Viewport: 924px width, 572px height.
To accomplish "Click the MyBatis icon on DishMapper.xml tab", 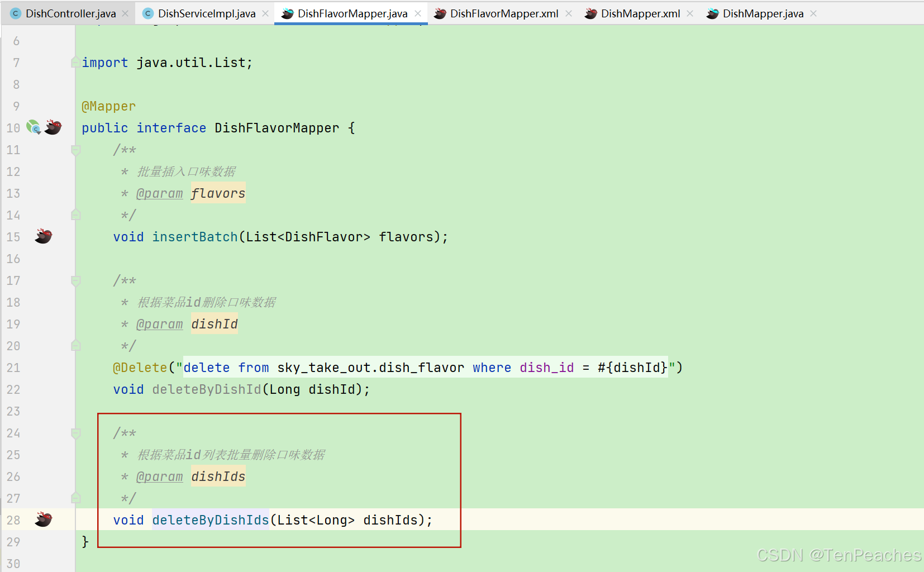I will coord(591,13).
